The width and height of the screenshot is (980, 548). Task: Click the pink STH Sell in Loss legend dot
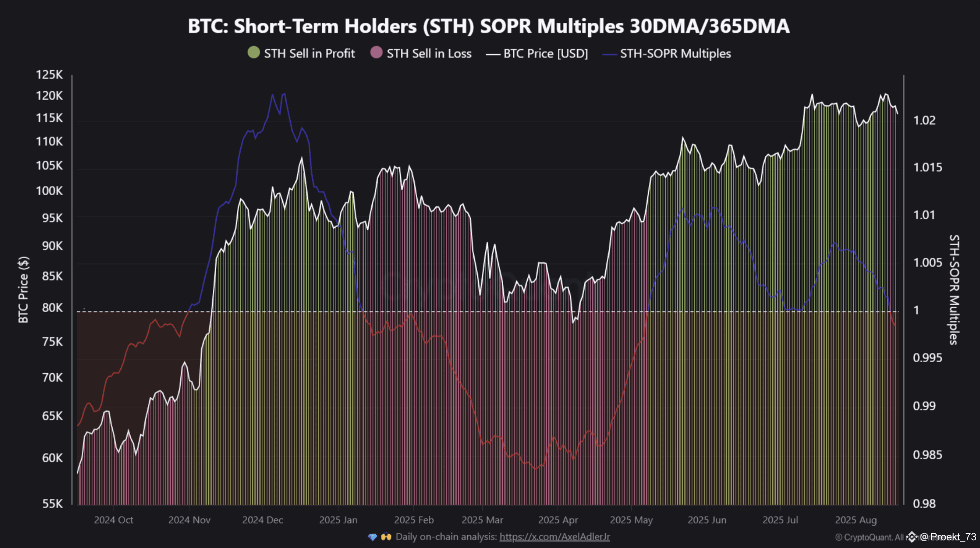point(376,53)
